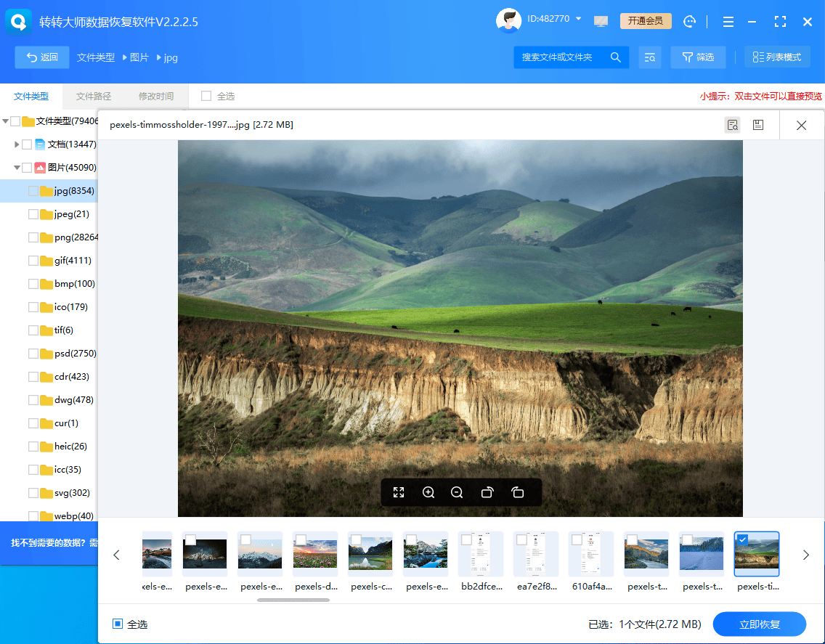Toggle the 全选 checkbox at bottom left

(x=118, y=624)
